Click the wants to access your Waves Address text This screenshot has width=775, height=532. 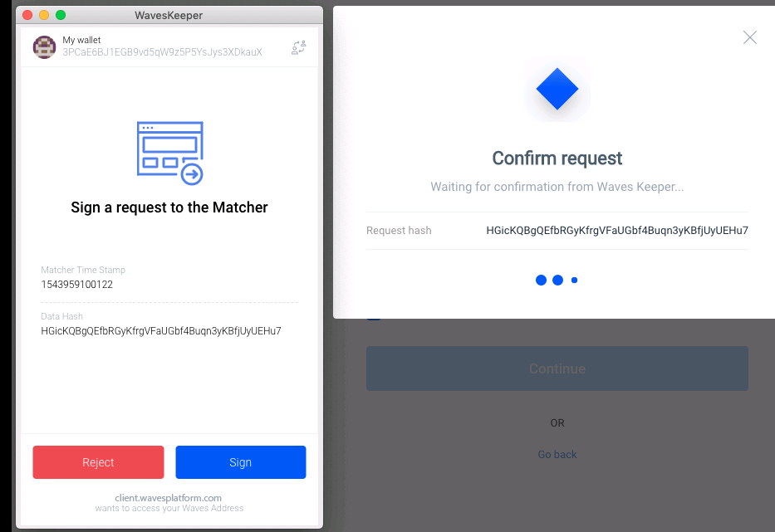[169, 508]
